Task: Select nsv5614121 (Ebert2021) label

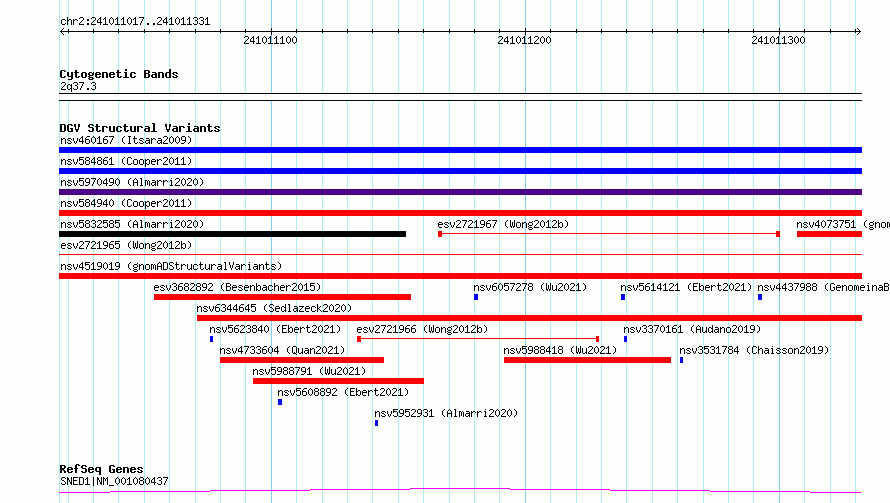Action: pyautogui.click(x=686, y=287)
